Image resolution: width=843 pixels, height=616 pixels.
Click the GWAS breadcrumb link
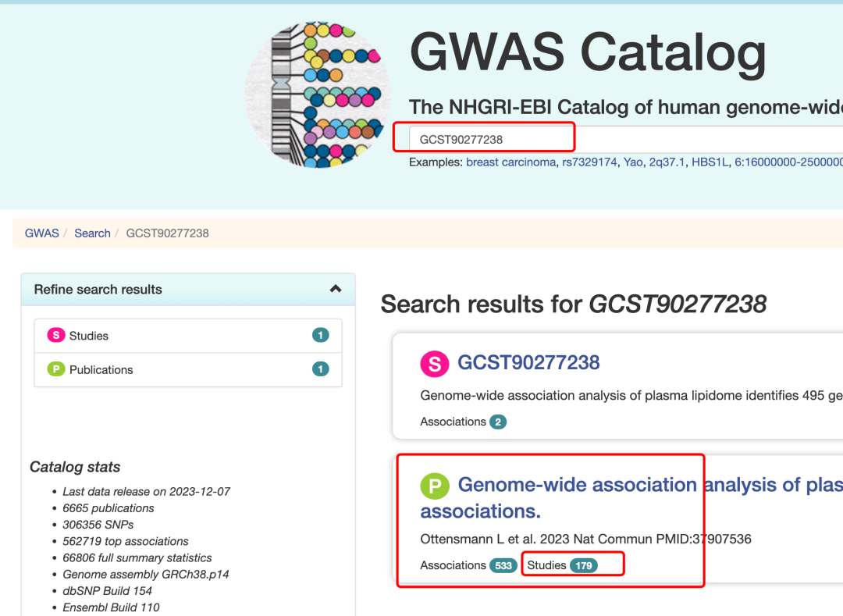click(41, 233)
